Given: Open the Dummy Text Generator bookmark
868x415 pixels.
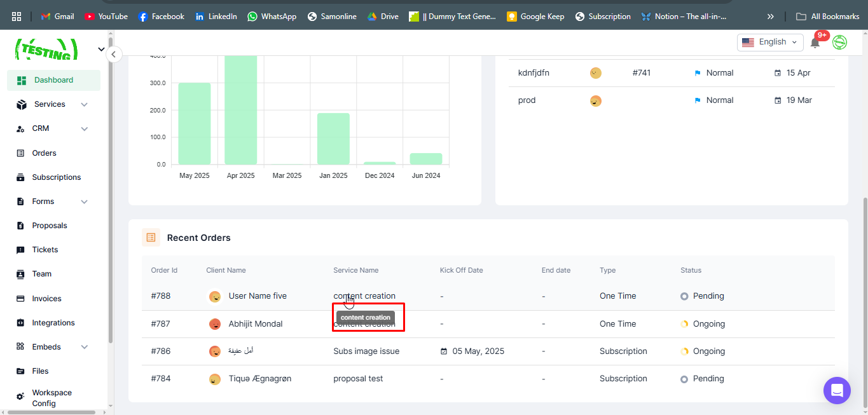Looking at the screenshot, I should tap(453, 17).
